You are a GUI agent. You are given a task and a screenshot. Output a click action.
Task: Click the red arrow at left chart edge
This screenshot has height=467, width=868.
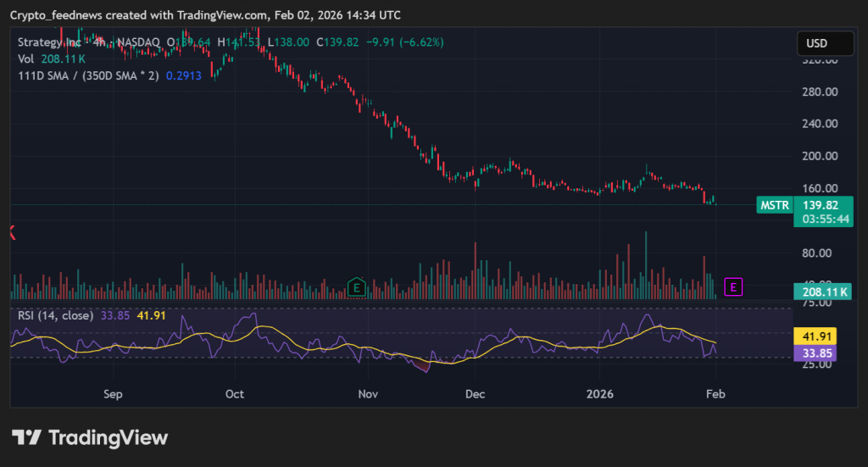click(12, 232)
